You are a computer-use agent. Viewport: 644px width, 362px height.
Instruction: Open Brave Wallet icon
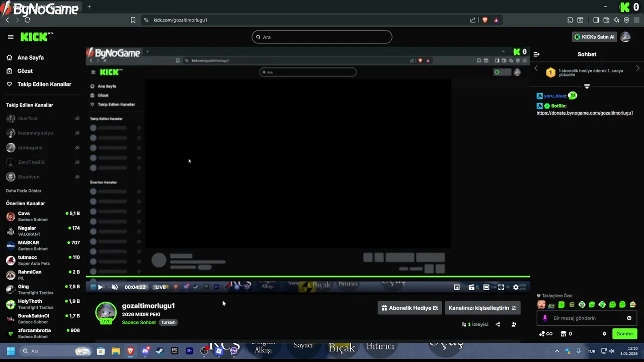[x=606, y=20]
